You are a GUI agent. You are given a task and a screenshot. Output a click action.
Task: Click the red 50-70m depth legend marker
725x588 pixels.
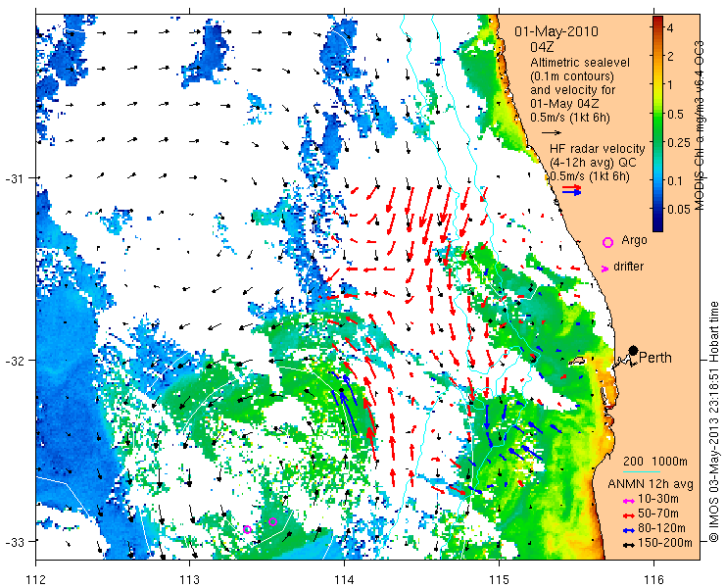[x=627, y=514]
